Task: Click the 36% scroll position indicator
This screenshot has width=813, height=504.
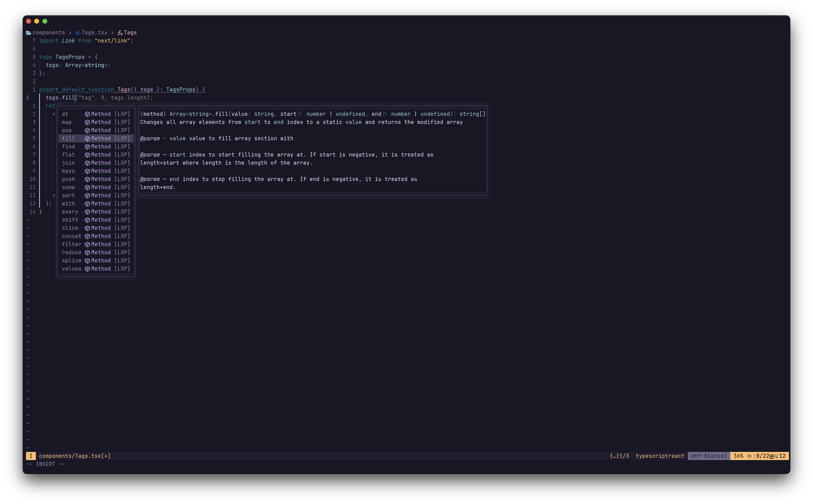Action: (738, 456)
